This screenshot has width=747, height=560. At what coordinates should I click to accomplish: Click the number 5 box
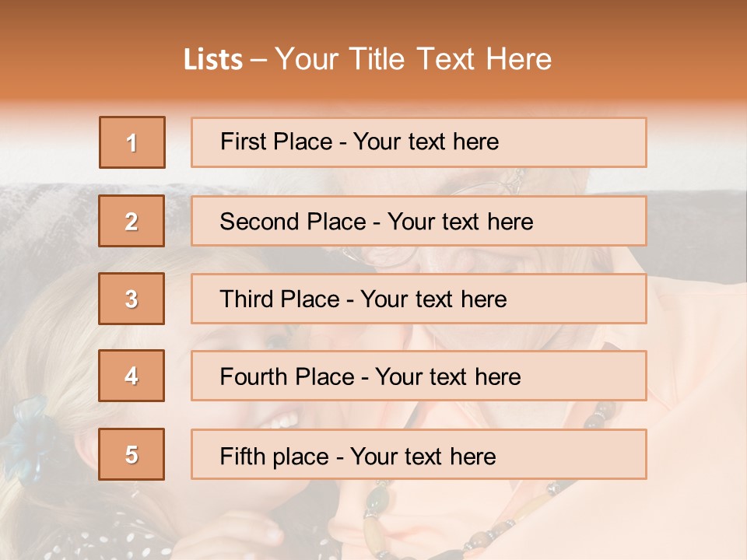click(132, 454)
